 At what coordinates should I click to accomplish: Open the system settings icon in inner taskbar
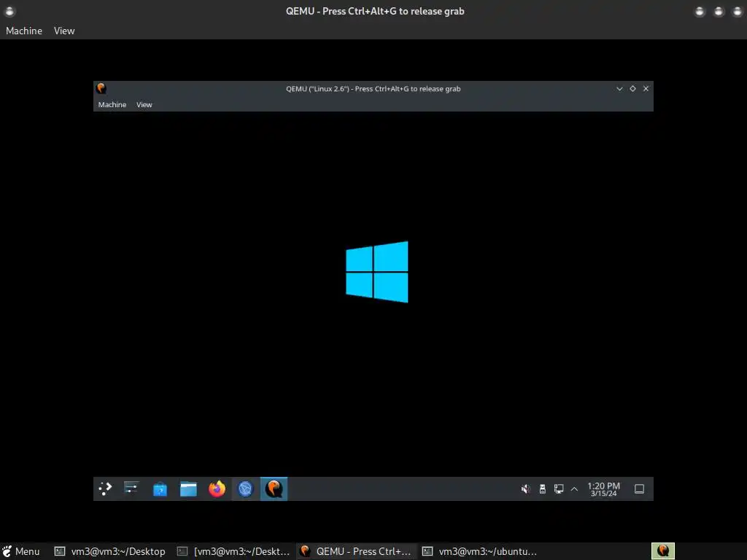tap(131, 489)
